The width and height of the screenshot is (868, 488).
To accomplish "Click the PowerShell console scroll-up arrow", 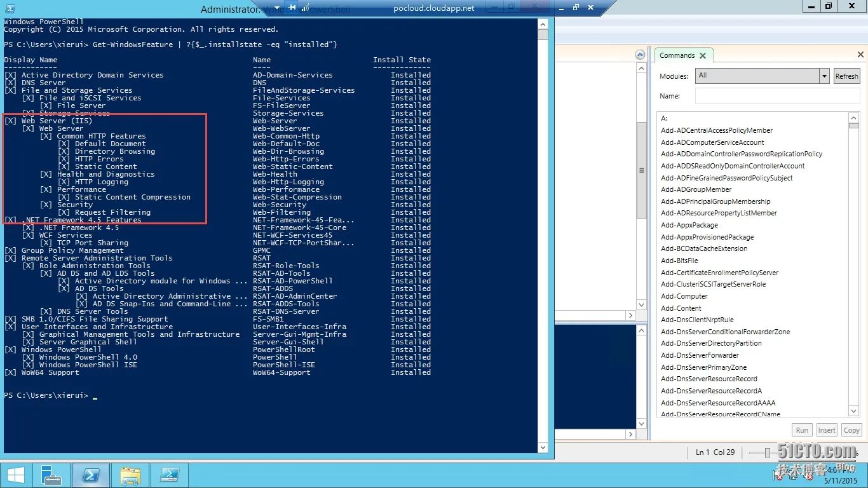I will [x=543, y=24].
